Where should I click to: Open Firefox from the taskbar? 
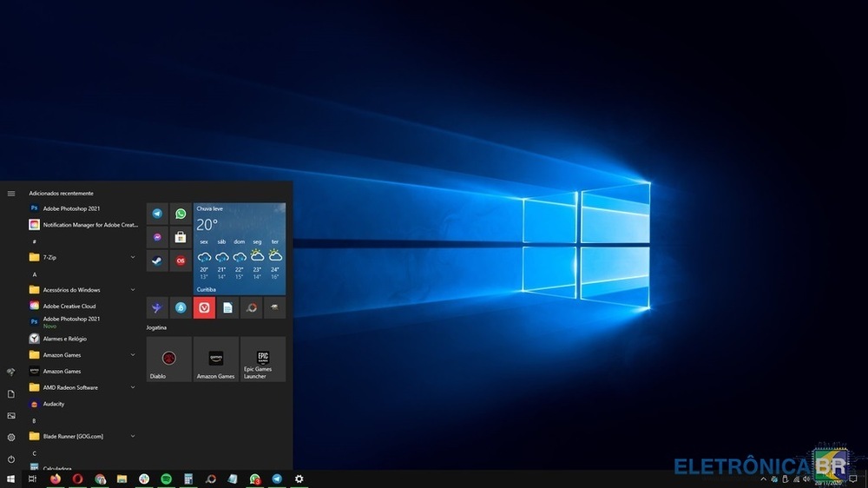pyautogui.click(x=56, y=478)
